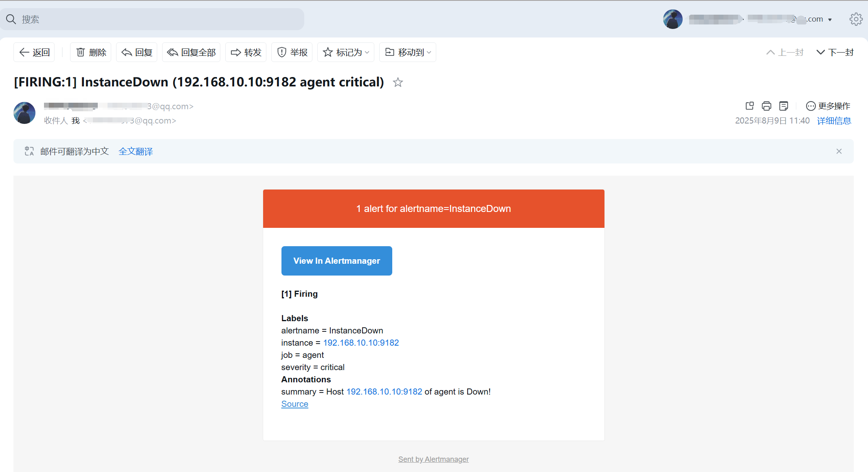This screenshot has width=868, height=472.
Task: Reply to all with 回复全部
Action: [x=191, y=52]
